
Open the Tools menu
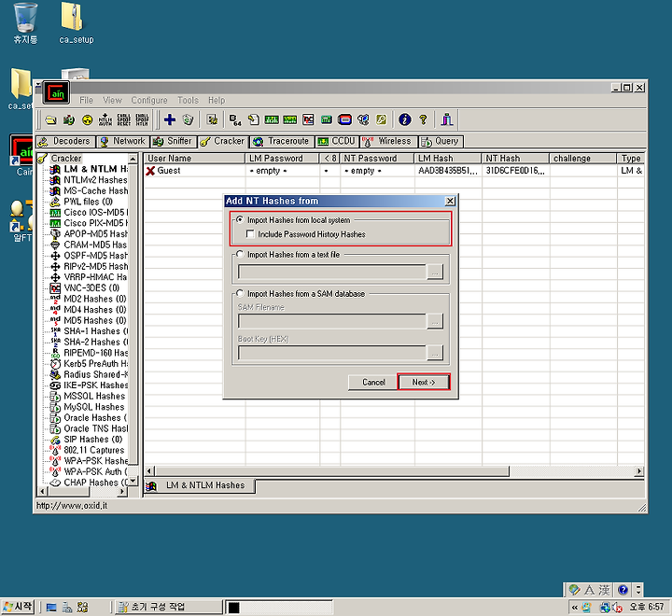click(x=189, y=100)
